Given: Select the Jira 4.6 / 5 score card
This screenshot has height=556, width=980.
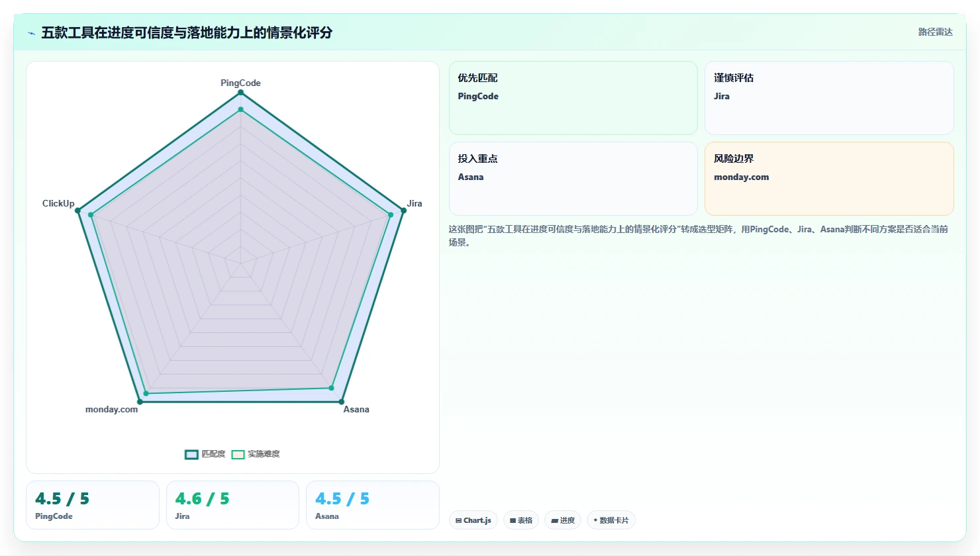Looking at the screenshot, I should click(232, 505).
